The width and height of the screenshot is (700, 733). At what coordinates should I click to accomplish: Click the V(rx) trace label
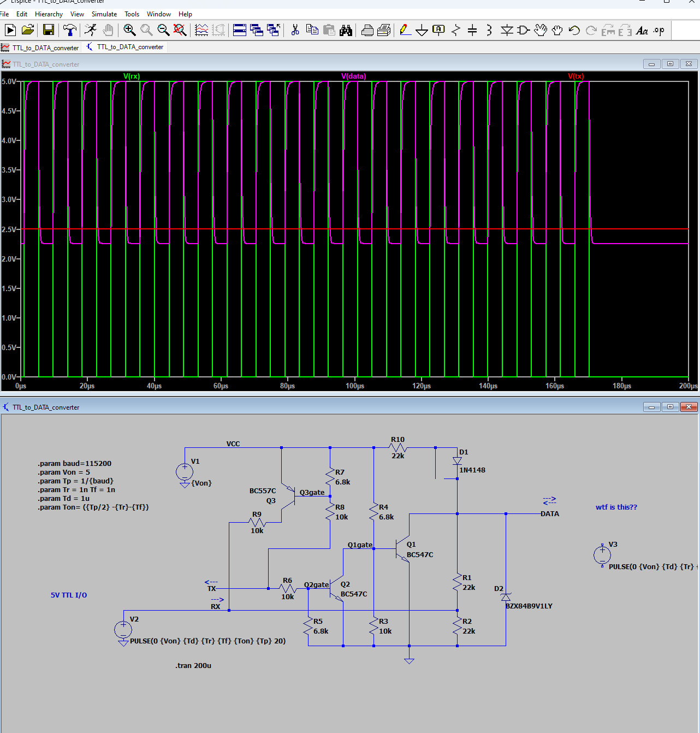(132, 76)
